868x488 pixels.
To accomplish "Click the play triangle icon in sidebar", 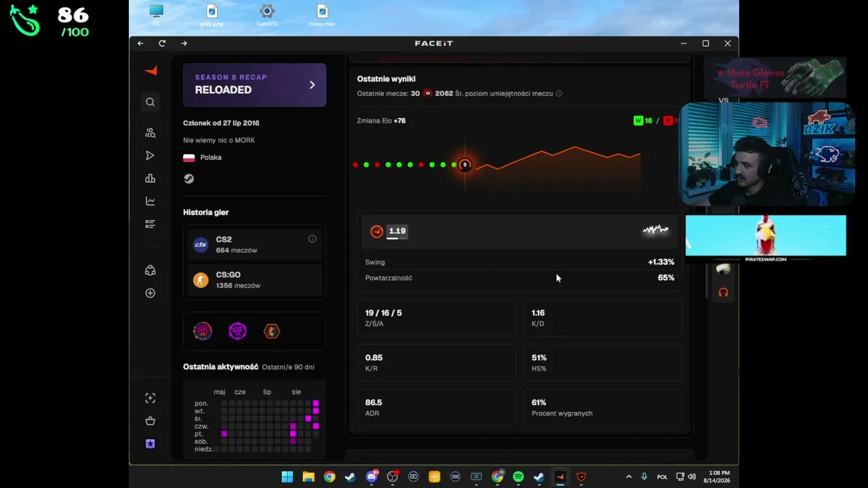I will pos(151,156).
